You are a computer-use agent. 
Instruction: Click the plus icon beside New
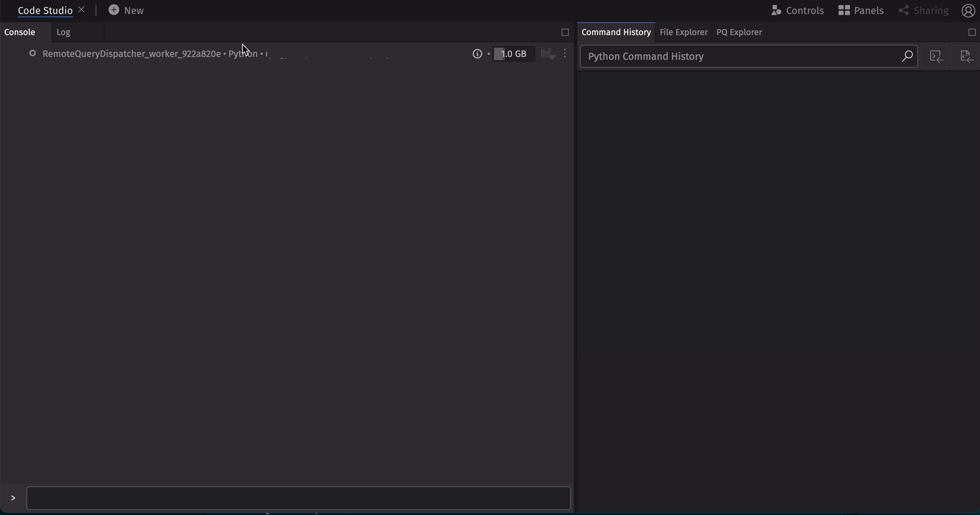114,10
